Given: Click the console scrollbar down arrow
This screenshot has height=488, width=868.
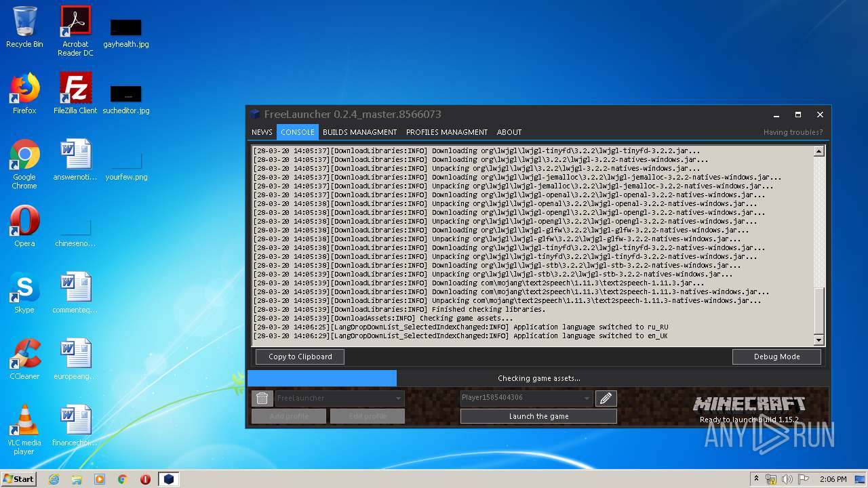Looking at the screenshot, I should pos(818,340).
